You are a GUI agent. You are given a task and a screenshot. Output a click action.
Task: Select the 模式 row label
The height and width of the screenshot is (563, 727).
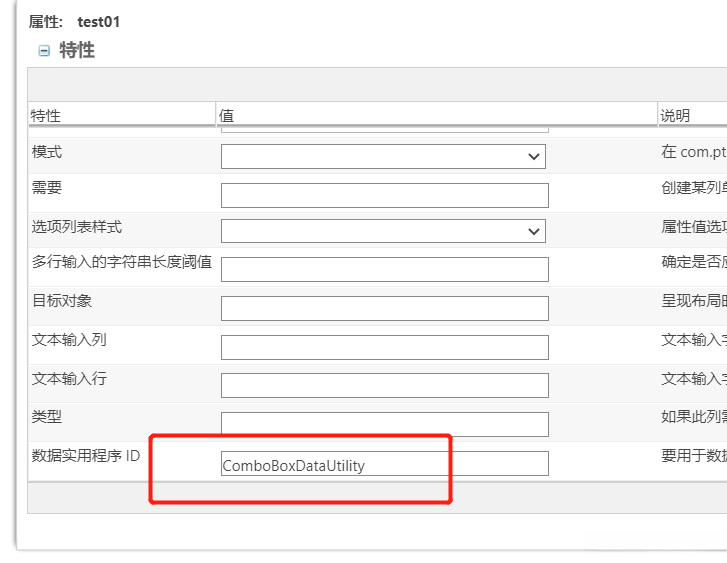47,152
